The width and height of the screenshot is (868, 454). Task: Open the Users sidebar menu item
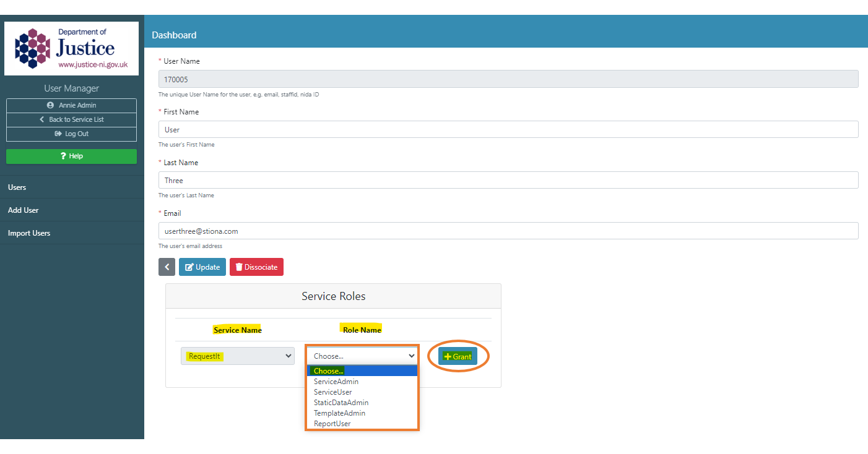17,187
